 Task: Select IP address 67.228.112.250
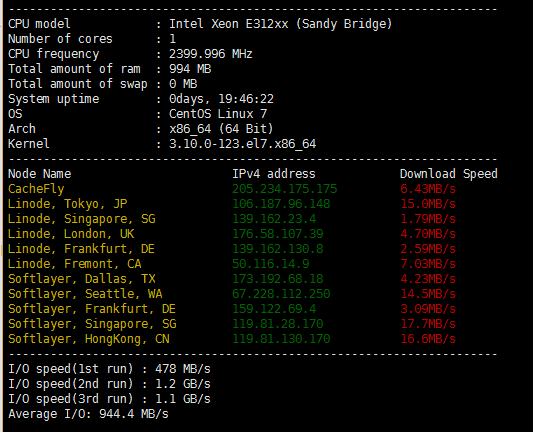281,294
